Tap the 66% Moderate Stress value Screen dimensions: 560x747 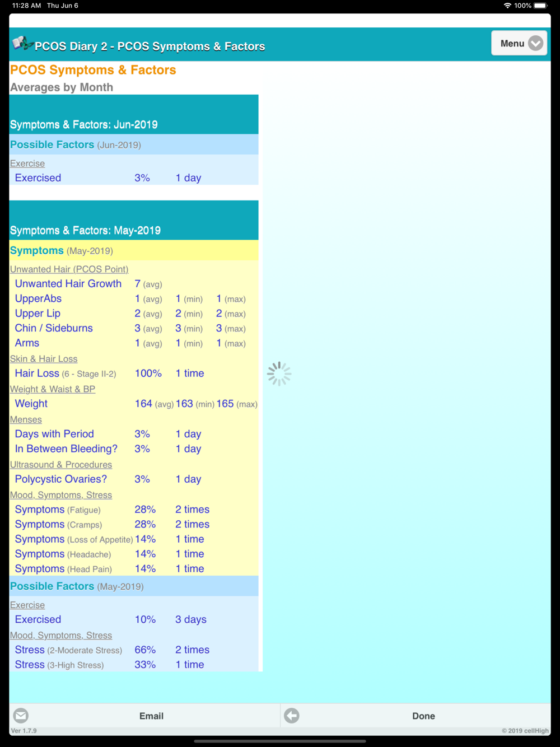tap(145, 650)
